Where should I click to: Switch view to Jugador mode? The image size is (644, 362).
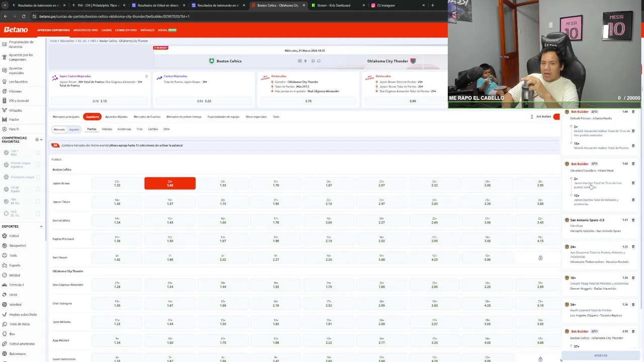[x=74, y=129]
